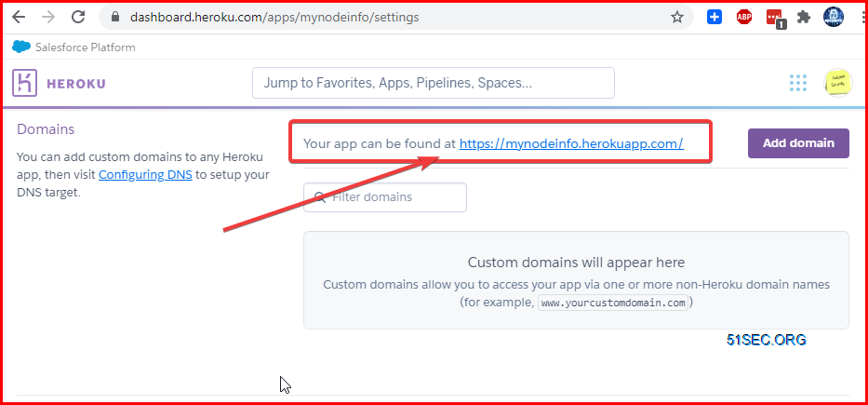
Task: Open the puzzle-piece Extensions menu
Action: coord(804,17)
